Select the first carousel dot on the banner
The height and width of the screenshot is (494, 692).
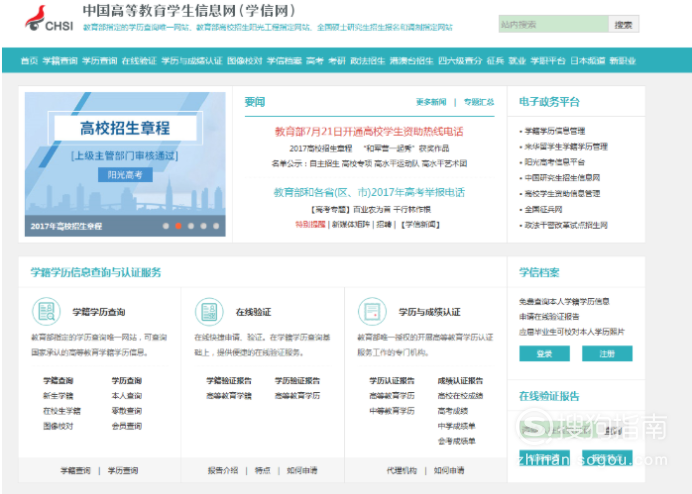pos(165,226)
